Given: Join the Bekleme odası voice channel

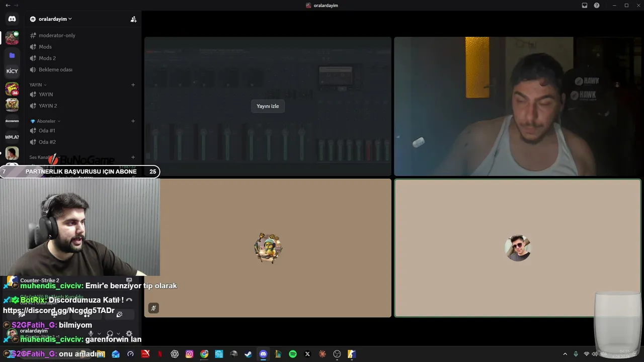Looking at the screenshot, I should point(83,69).
